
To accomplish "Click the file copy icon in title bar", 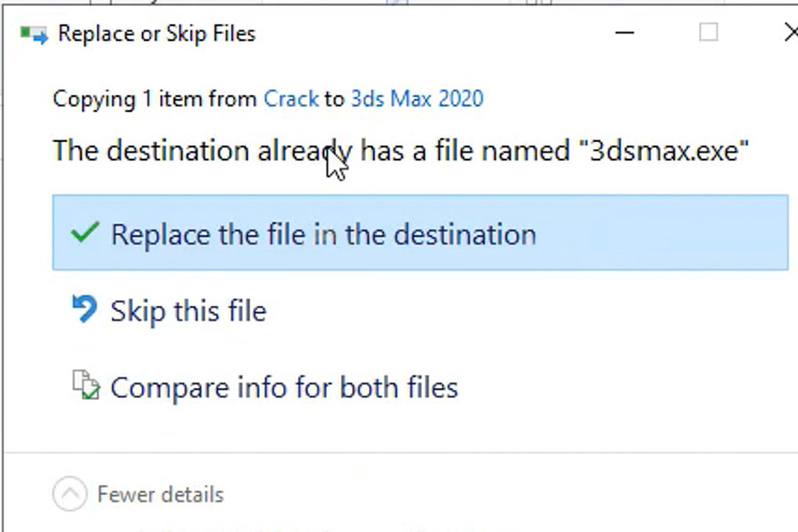I will (x=34, y=35).
